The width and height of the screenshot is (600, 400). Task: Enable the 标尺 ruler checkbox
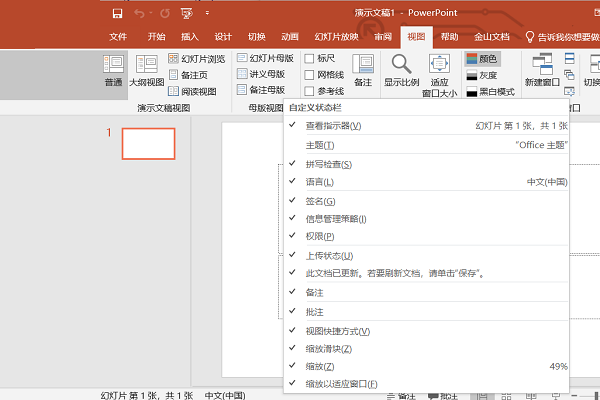(x=309, y=59)
